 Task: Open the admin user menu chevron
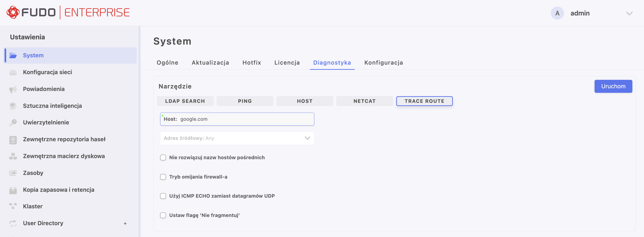tap(629, 13)
